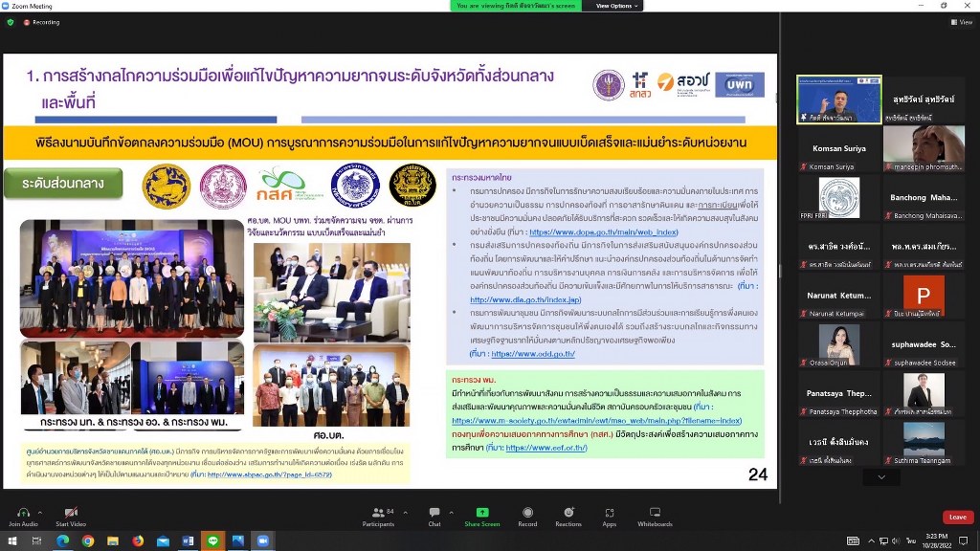The height and width of the screenshot is (551, 980).
Task: Select the presenter's highlighted video thumbnail
Action: pos(838,99)
